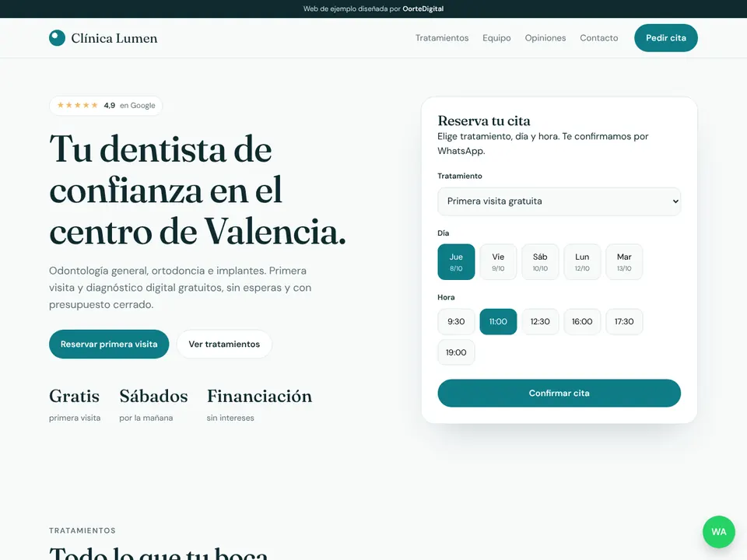Open the WA WhatsApp floating button
This screenshot has width=747, height=560.
click(x=718, y=531)
